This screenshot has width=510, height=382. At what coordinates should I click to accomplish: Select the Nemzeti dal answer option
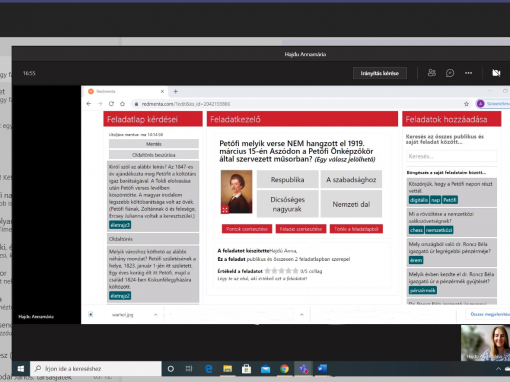click(351, 204)
